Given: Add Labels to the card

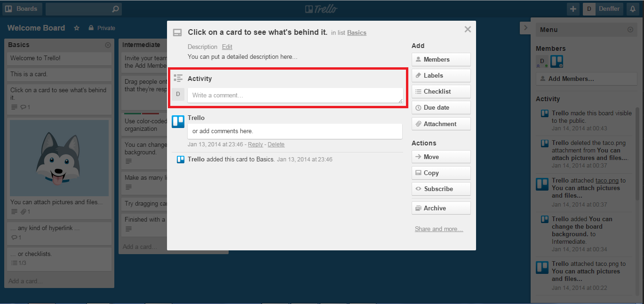Looking at the screenshot, I should click(441, 75).
